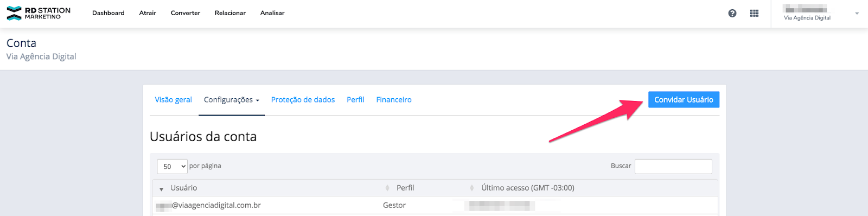
Task: Expand the Configurações dropdown tab
Action: [x=232, y=100]
